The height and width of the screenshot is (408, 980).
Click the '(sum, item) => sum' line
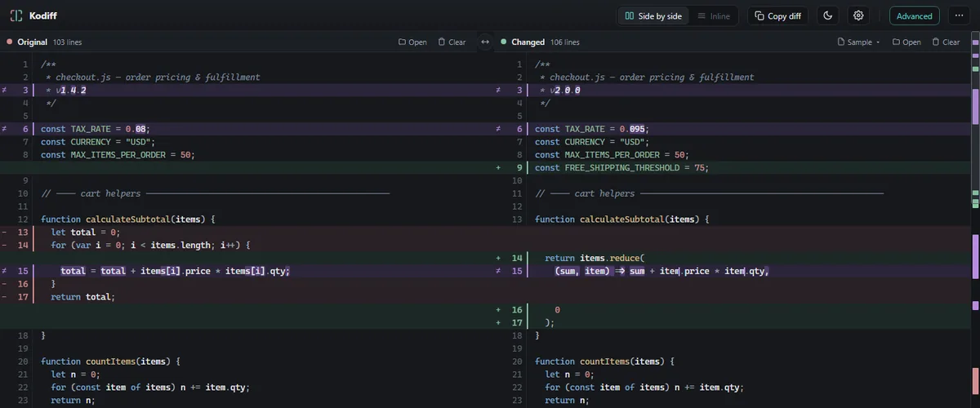731,271
